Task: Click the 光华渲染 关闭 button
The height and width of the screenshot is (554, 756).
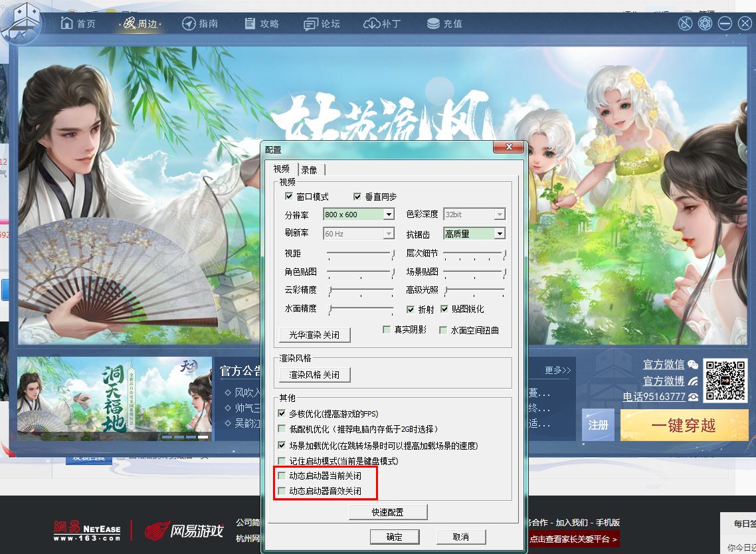Action: click(x=314, y=335)
